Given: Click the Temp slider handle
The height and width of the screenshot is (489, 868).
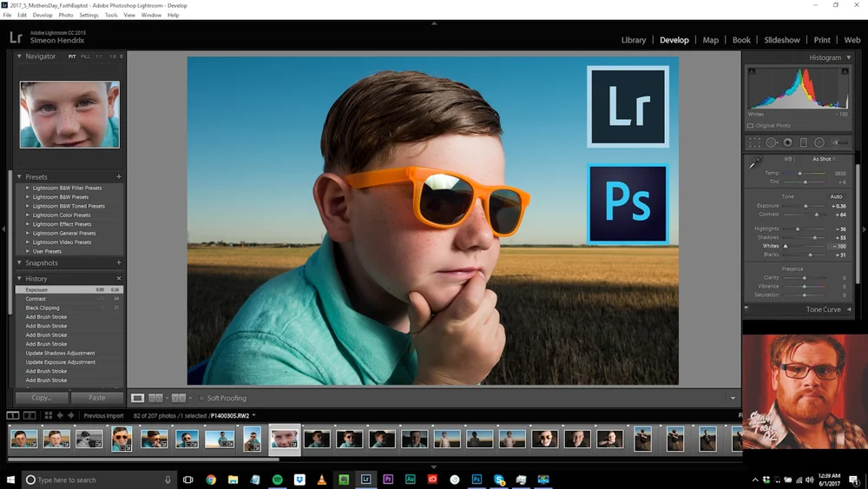Looking at the screenshot, I should 800,174.
